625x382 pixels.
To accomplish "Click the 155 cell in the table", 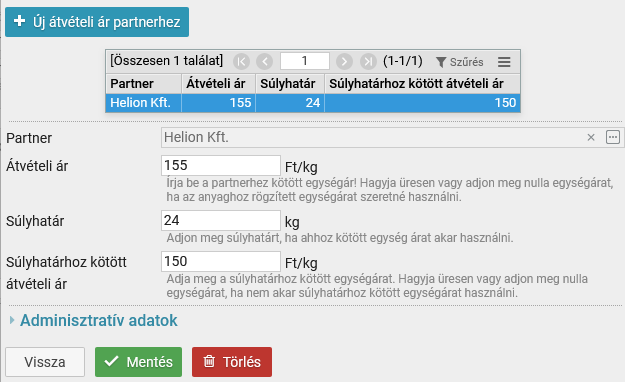I will pyautogui.click(x=218, y=103).
